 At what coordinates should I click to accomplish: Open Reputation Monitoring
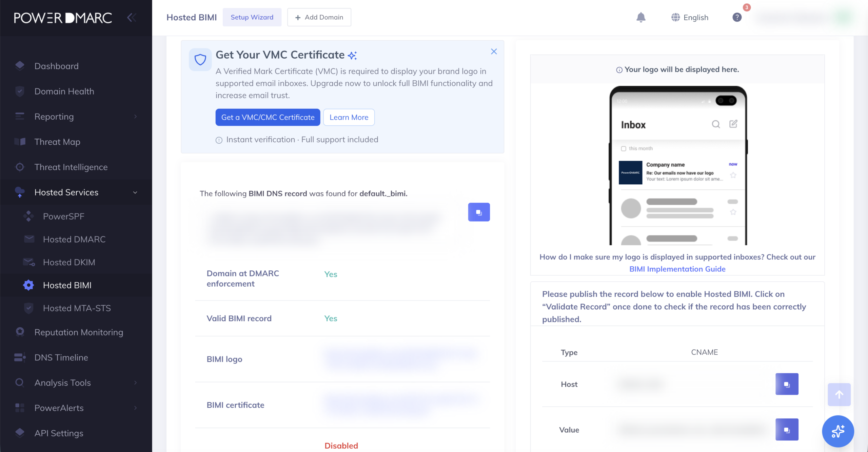pos(79,332)
